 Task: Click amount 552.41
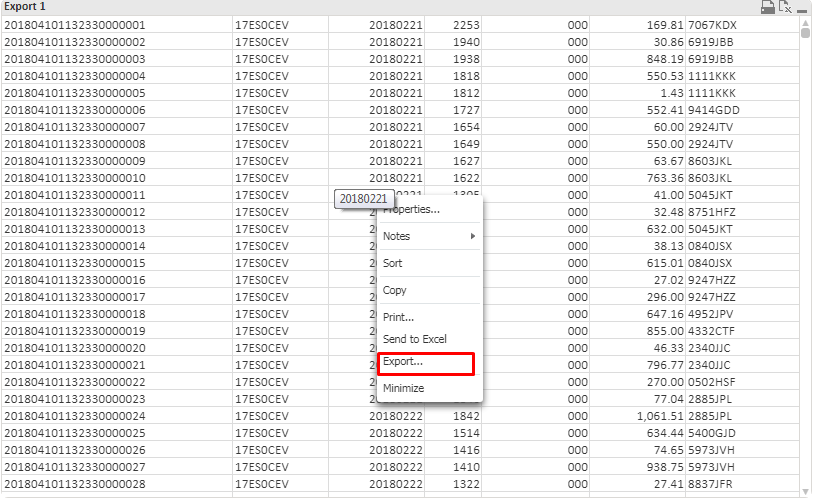[665, 110]
